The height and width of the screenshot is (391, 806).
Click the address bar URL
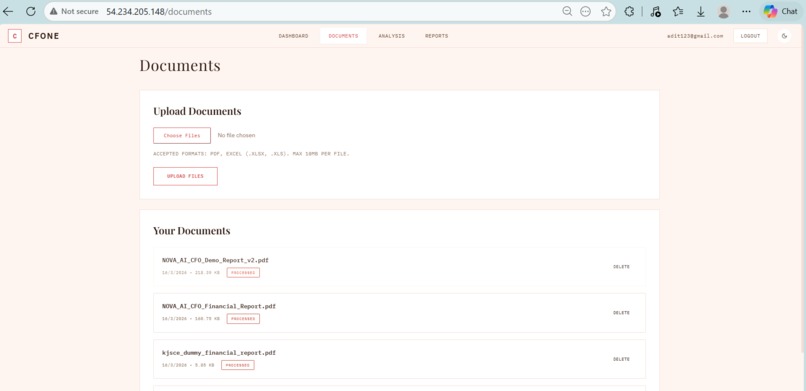coord(159,11)
